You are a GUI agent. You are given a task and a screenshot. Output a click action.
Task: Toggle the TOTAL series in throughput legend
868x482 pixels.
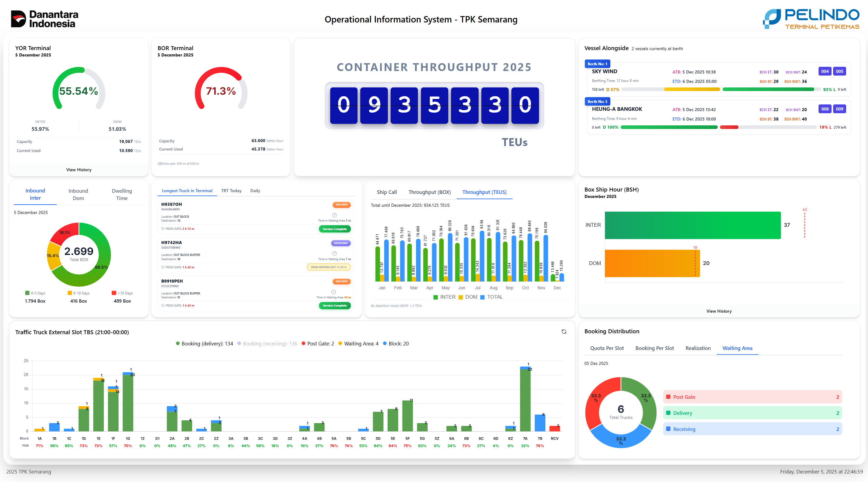click(x=491, y=297)
